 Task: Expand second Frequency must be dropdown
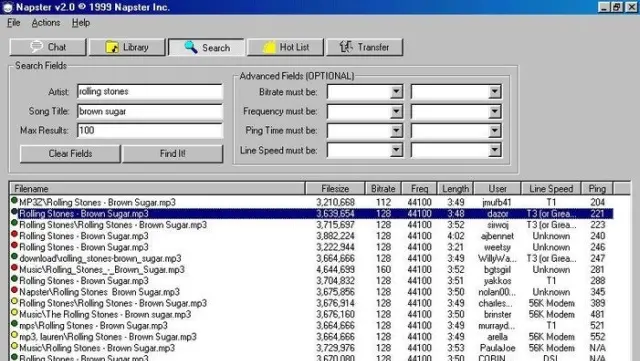[x=494, y=111]
